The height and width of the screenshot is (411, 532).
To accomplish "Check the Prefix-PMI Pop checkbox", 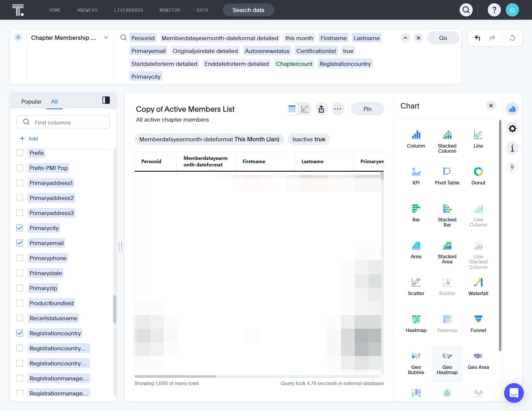I will (x=20, y=168).
